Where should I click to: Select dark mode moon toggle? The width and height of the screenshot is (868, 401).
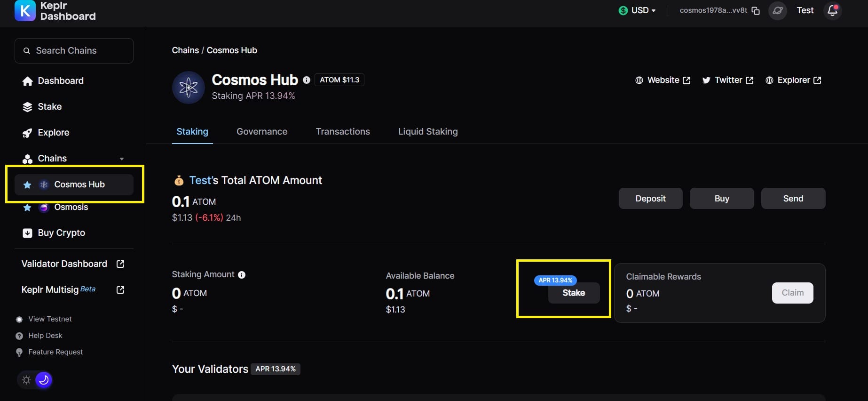coord(44,380)
